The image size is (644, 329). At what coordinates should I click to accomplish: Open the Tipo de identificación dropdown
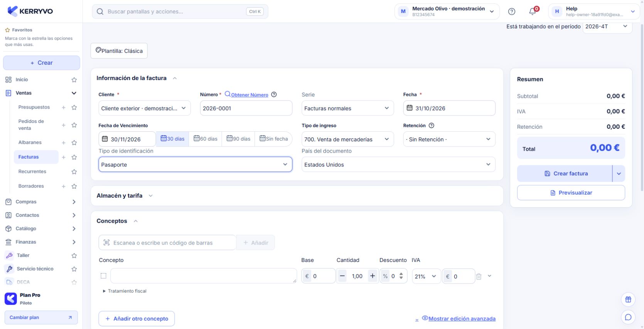coord(195,164)
